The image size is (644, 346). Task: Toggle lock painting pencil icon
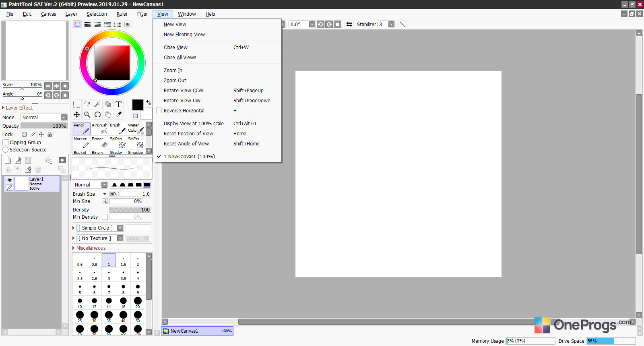pos(33,135)
